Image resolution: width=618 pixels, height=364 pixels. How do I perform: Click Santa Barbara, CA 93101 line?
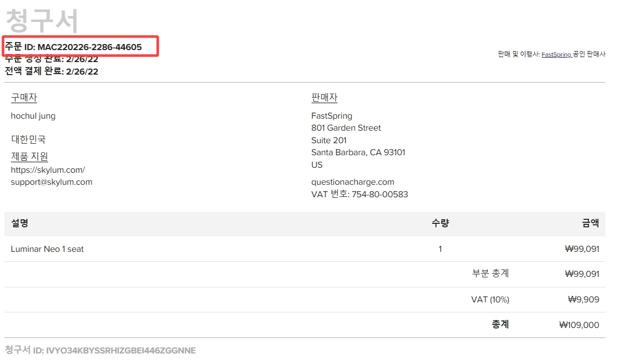click(x=358, y=153)
